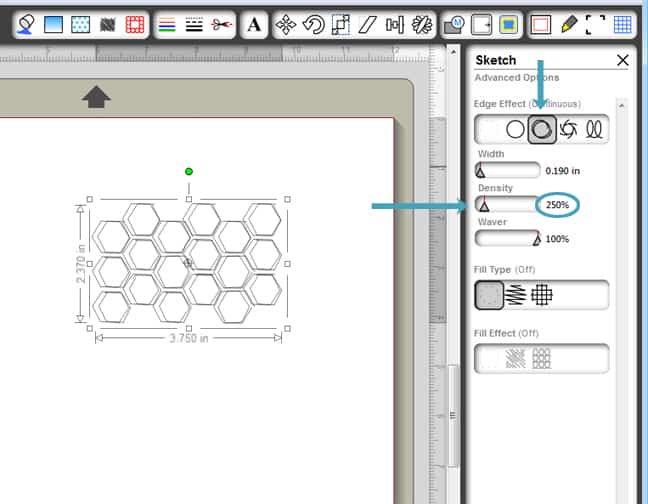Click the 2.370 in height dimension label

81,264
